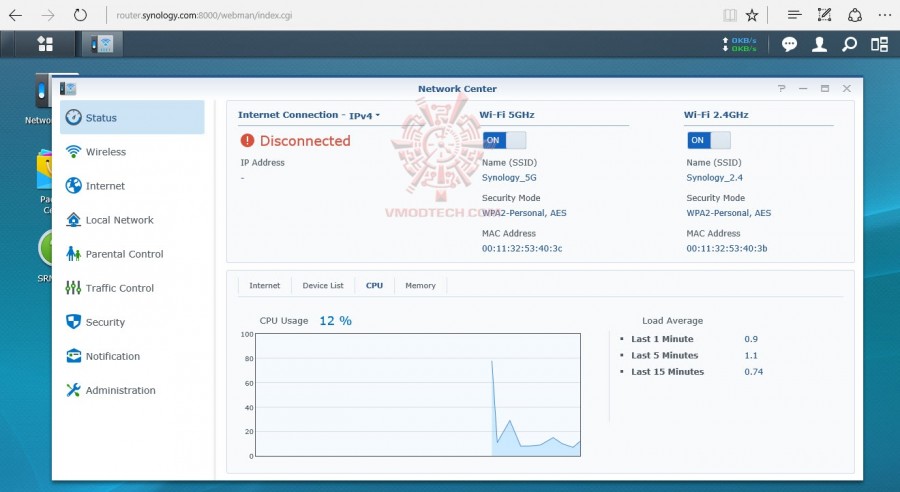Viewport: 900px width, 492px height.
Task: Switch to the Internet tab
Action: coord(265,285)
